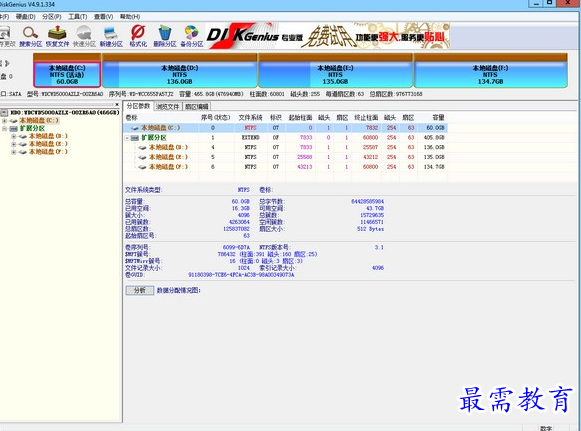Select 本地磁盘(D:) label in left tree
Viewport: 581px width, 431px height.
coord(48,136)
